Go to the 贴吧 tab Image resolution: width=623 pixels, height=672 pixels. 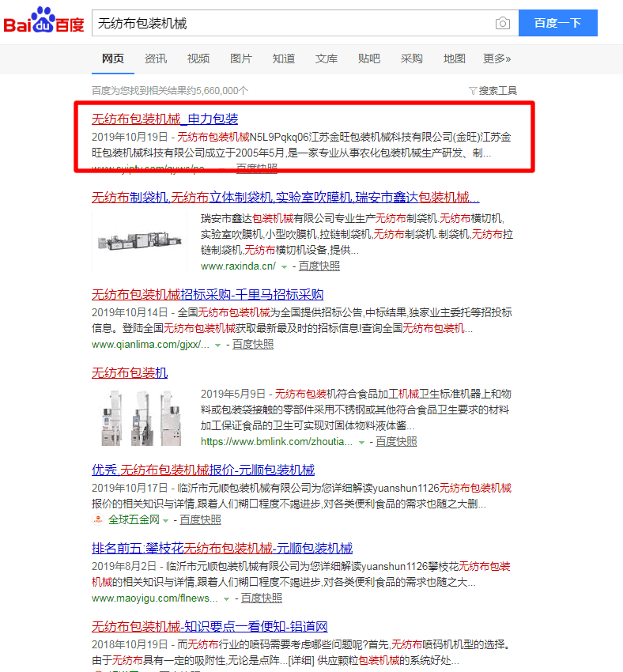point(369,59)
